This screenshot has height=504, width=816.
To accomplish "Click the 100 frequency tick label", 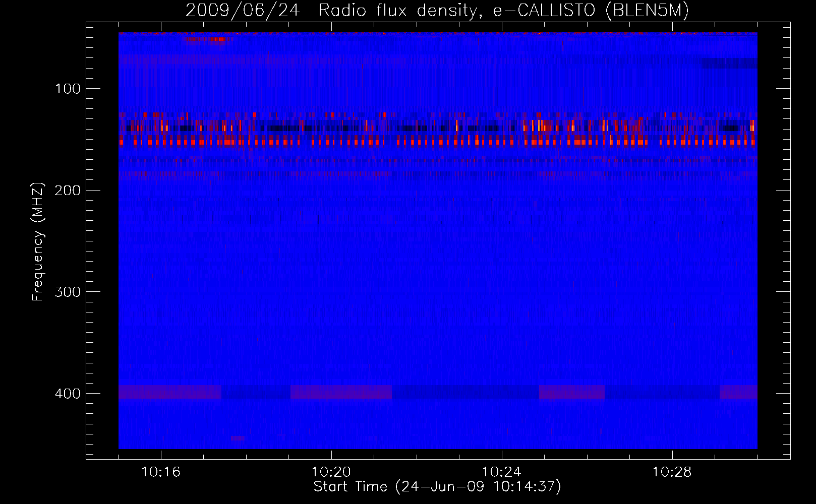I will [x=68, y=89].
